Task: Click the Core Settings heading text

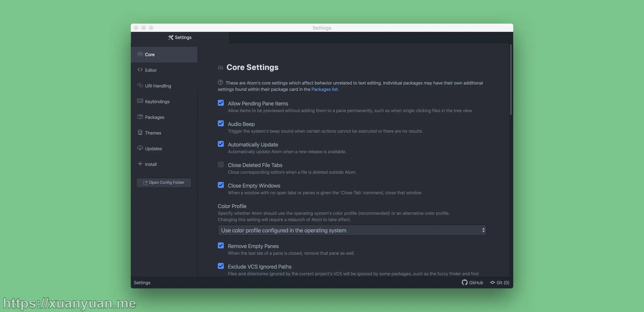Action: pyautogui.click(x=252, y=67)
